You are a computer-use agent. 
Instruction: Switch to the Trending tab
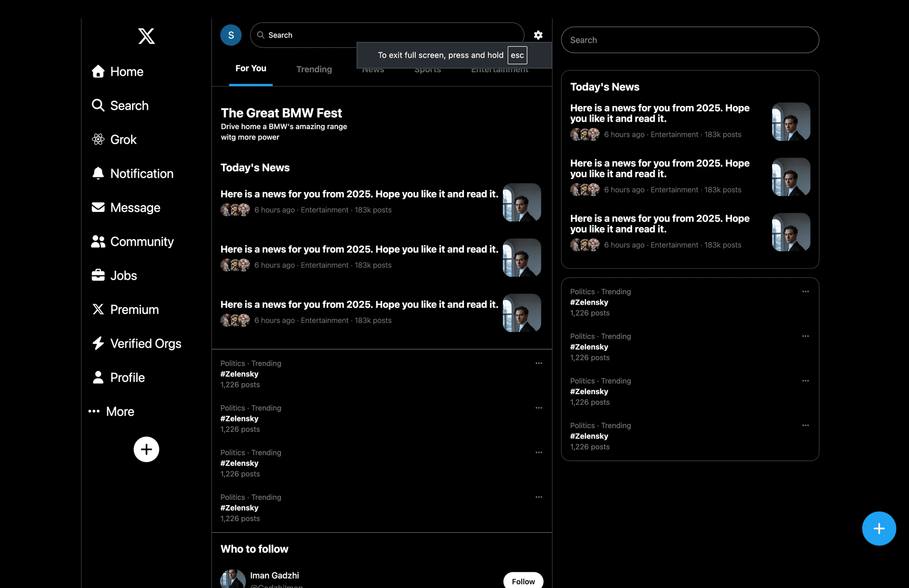314,69
